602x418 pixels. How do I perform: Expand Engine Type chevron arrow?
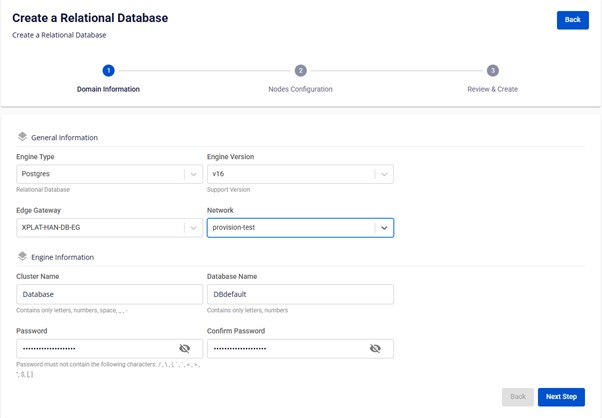[x=194, y=174]
